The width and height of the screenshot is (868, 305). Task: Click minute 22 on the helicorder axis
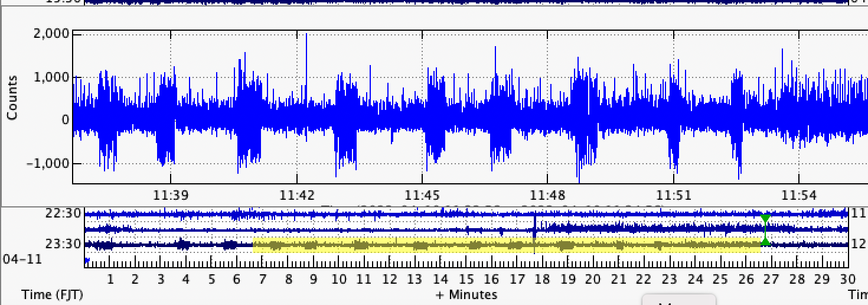coord(644,280)
